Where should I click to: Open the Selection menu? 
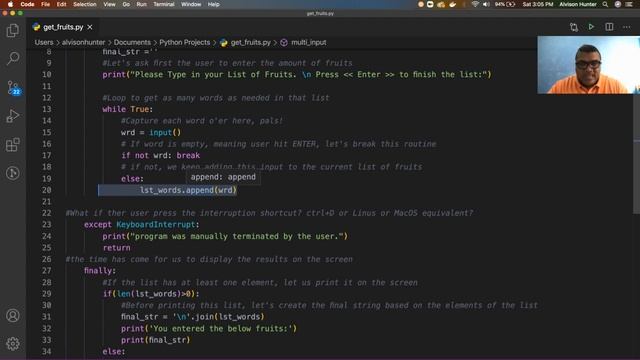[x=84, y=4]
